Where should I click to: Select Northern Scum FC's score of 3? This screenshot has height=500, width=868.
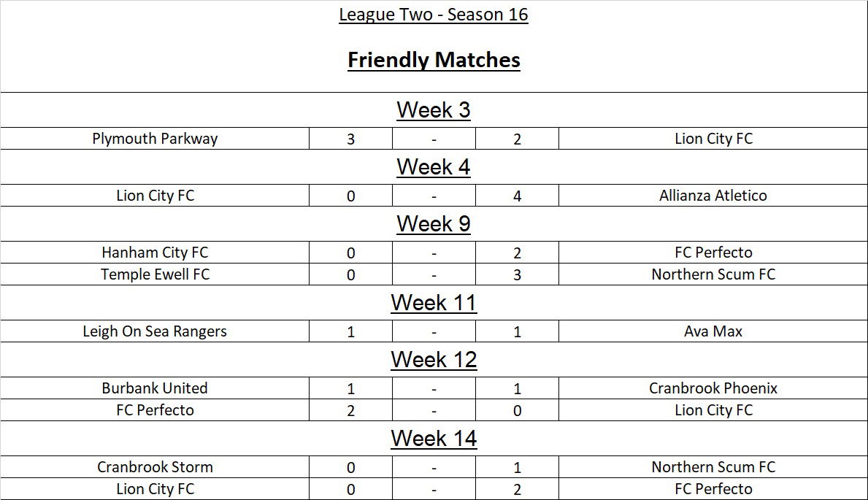517,274
